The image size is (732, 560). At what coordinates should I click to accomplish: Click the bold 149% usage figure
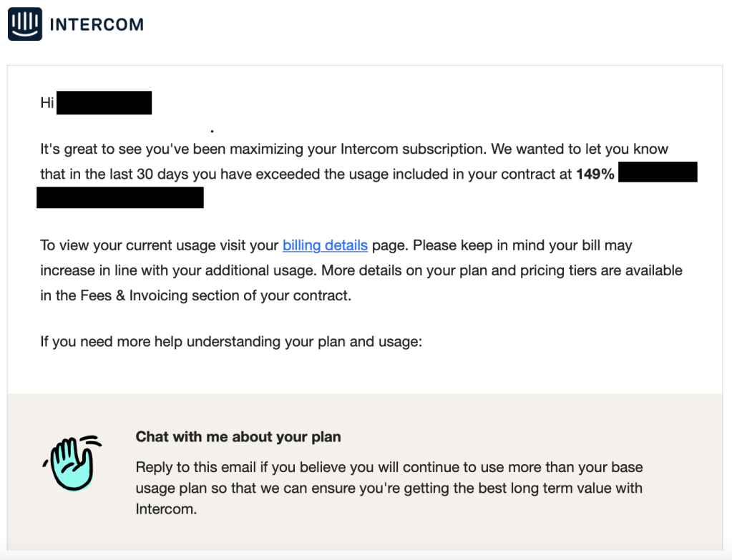click(x=595, y=174)
